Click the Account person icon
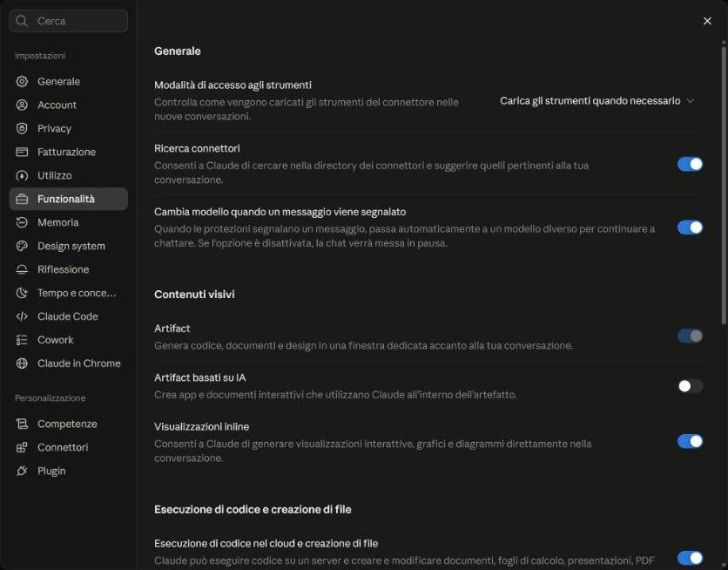 22,105
